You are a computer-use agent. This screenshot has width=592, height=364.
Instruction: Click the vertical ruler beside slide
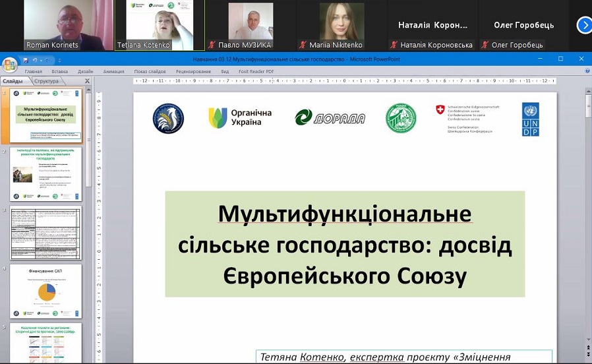[x=99, y=228]
